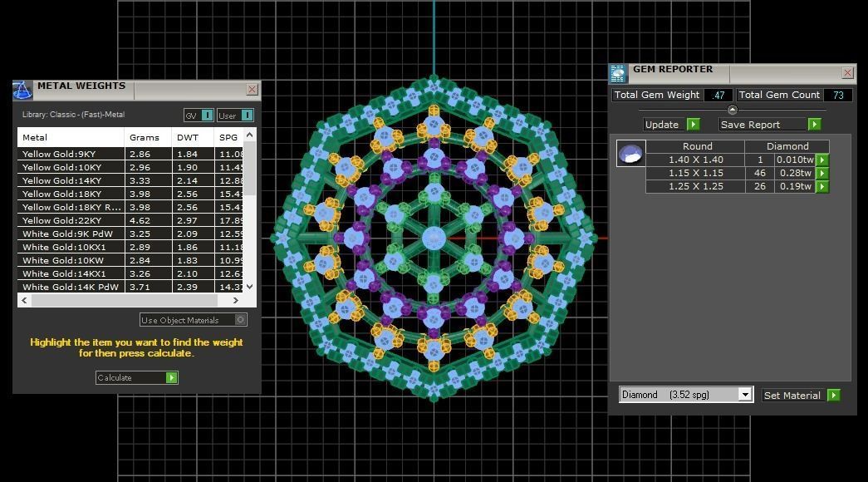The height and width of the screenshot is (482, 868).
Task: Click the Diamond column header in gem table
Action: 787,146
